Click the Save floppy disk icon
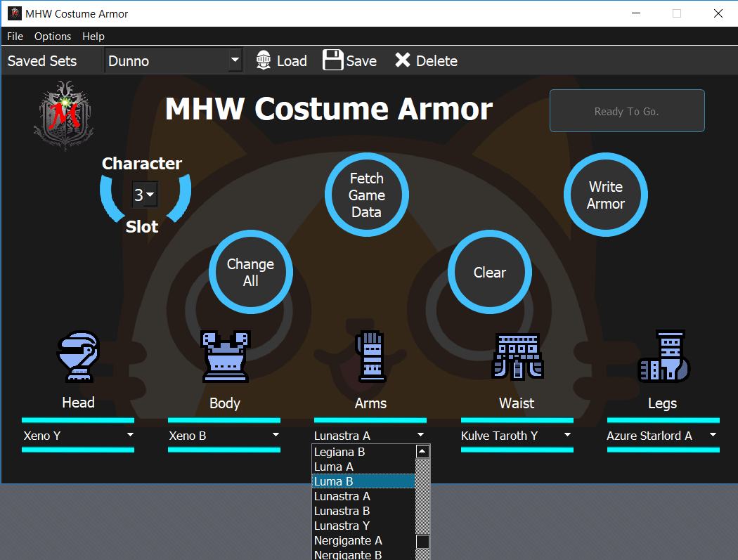Screen dimensions: 738x560 (x=332, y=60)
